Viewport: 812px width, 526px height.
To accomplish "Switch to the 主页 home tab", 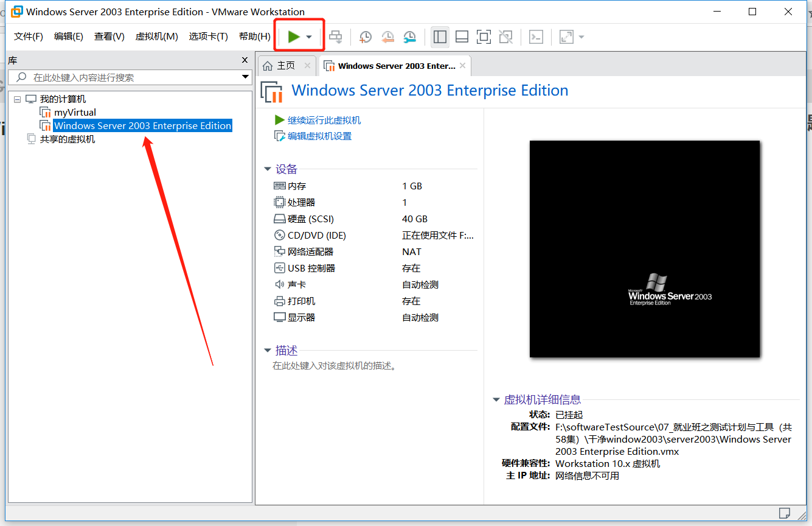I will (285, 66).
